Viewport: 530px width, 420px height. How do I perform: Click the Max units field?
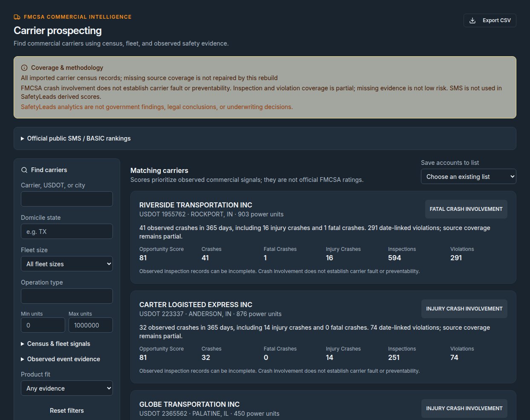coord(91,325)
